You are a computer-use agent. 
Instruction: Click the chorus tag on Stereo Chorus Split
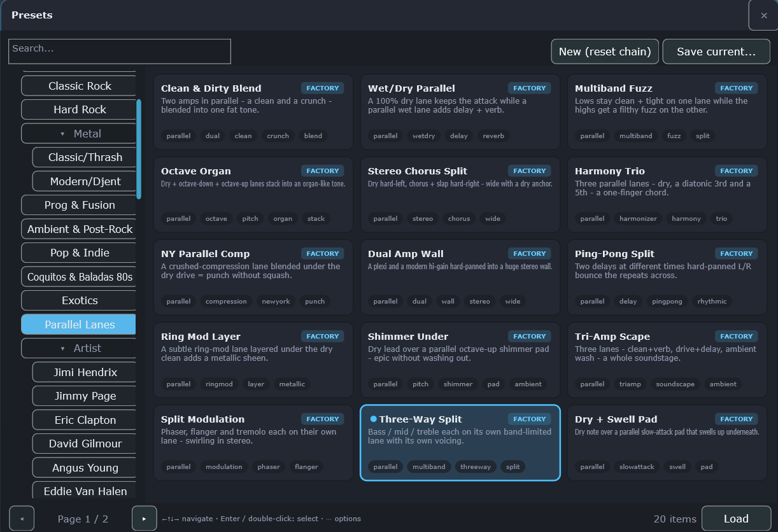pos(459,218)
